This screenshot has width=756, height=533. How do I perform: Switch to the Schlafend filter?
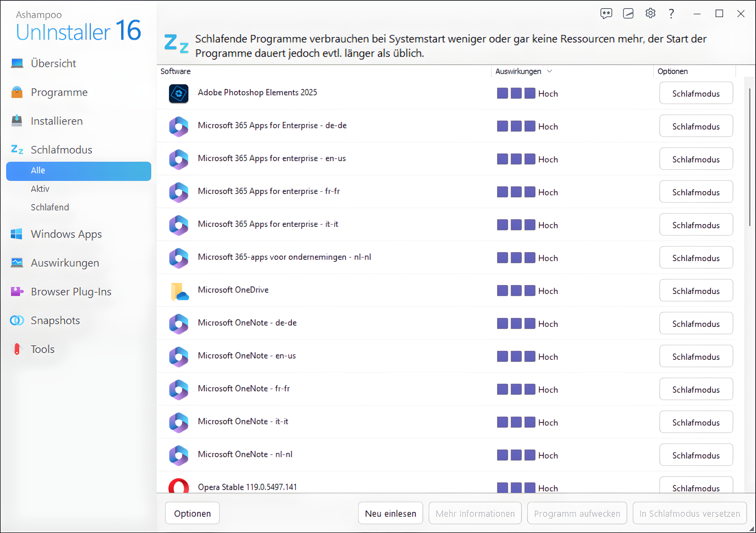(x=50, y=207)
